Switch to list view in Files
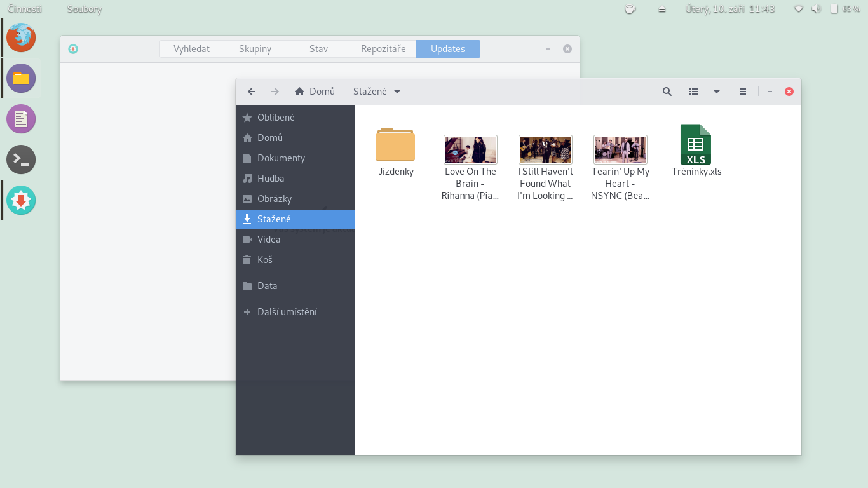Viewport: 868px width, 488px height. point(693,91)
